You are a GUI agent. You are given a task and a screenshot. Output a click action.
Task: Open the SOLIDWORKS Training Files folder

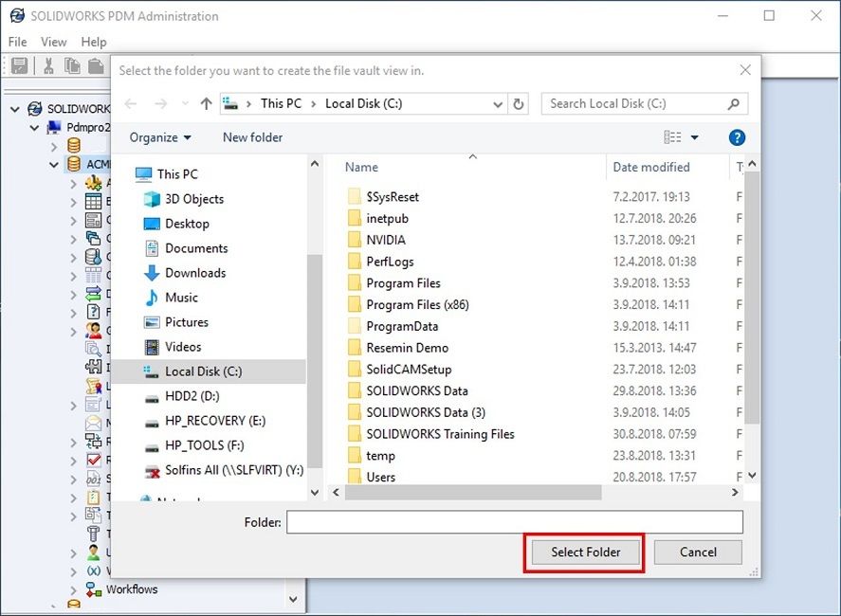[440, 434]
